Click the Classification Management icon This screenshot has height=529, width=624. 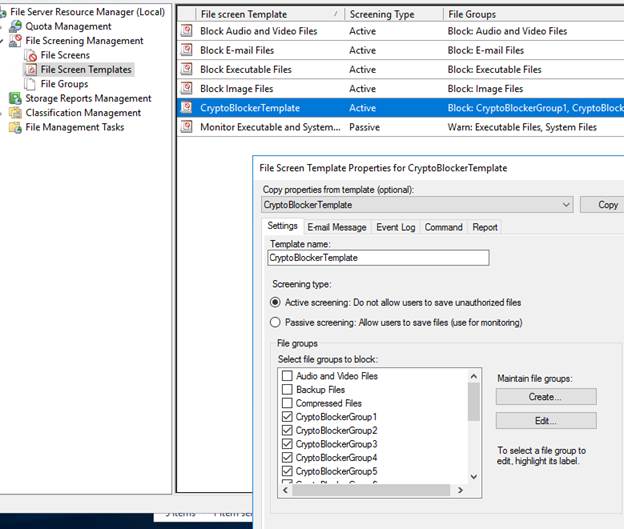click(17, 113)
